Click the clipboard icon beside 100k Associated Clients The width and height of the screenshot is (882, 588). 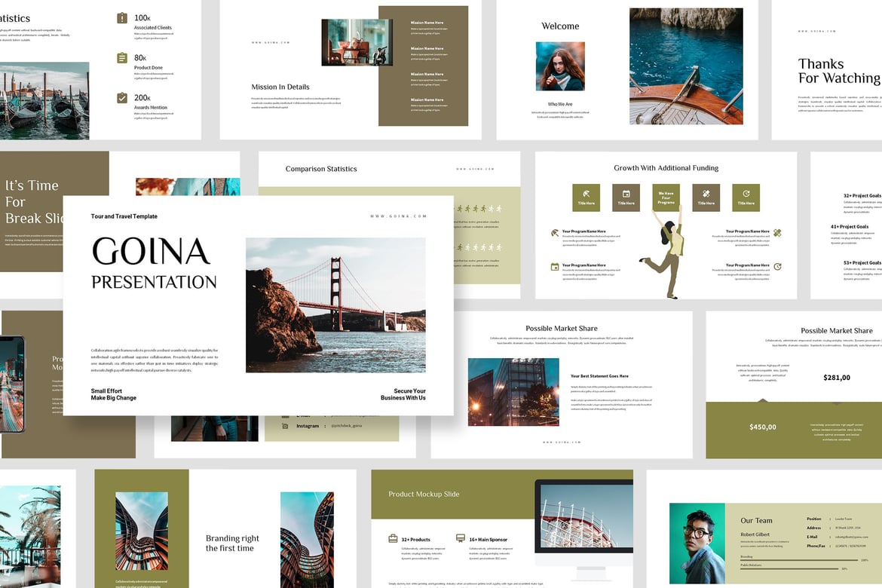click(x=122, y=18)
